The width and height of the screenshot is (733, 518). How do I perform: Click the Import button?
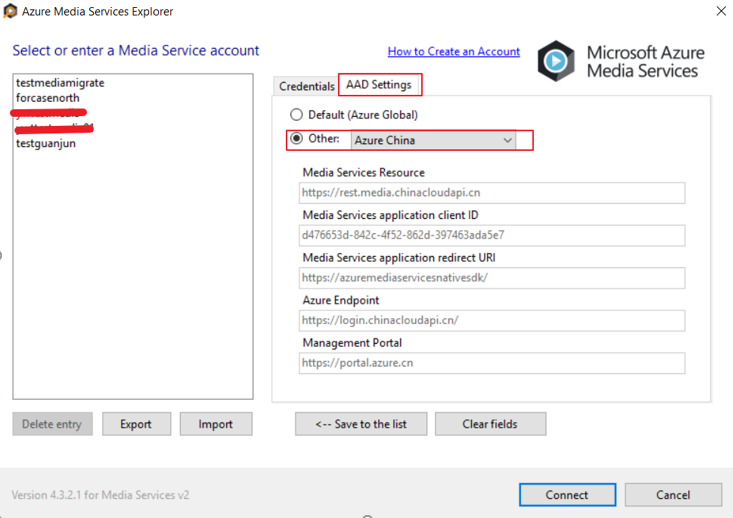pos(215,424)
